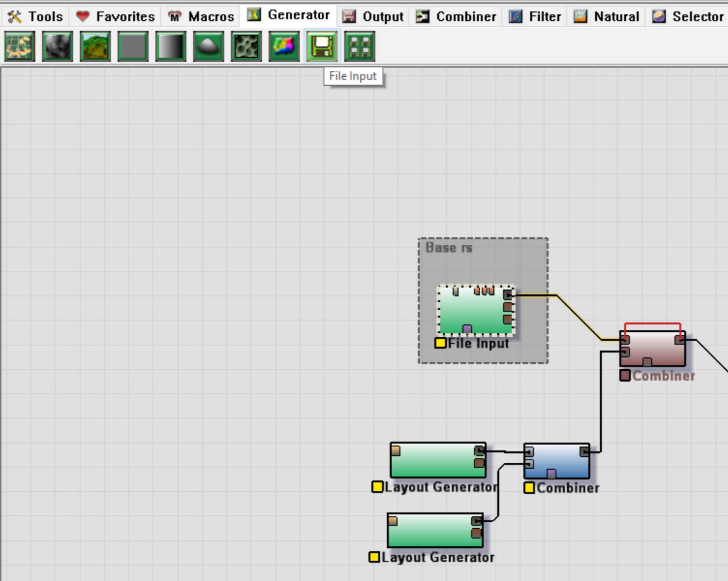The height and width of the screenshot is (581, 728).
Task: Click the File Input floppy disk icon
Action: pos(322,46)
